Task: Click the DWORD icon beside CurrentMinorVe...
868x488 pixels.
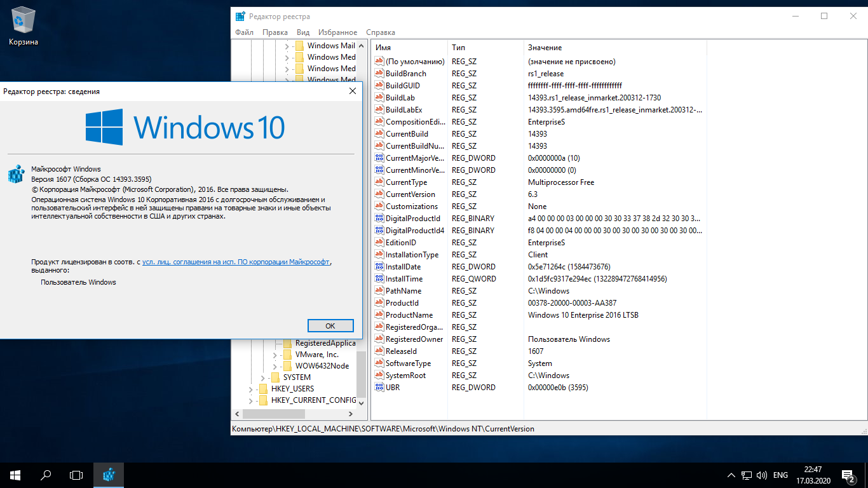Action: (379, 170)
